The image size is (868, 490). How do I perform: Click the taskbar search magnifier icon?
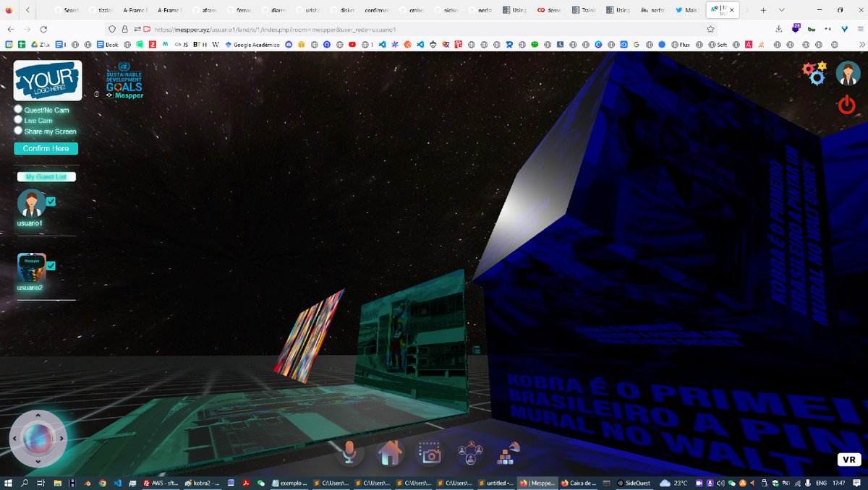tap(24, 483)
